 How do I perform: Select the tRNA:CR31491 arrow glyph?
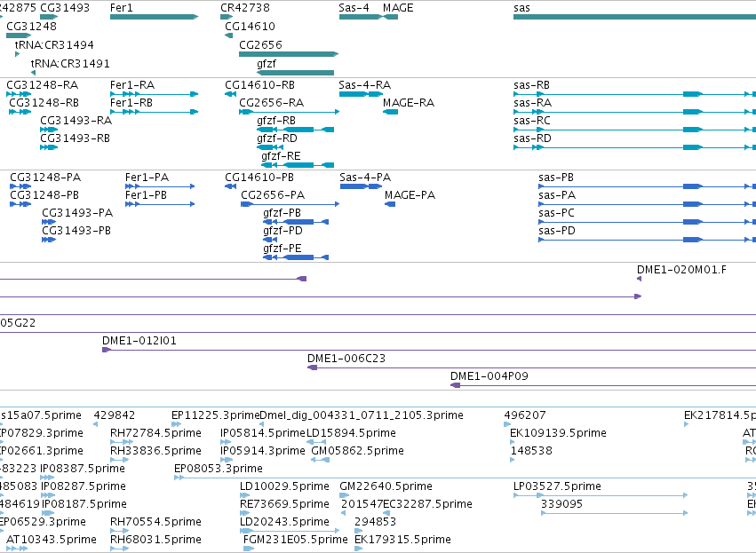33,73
